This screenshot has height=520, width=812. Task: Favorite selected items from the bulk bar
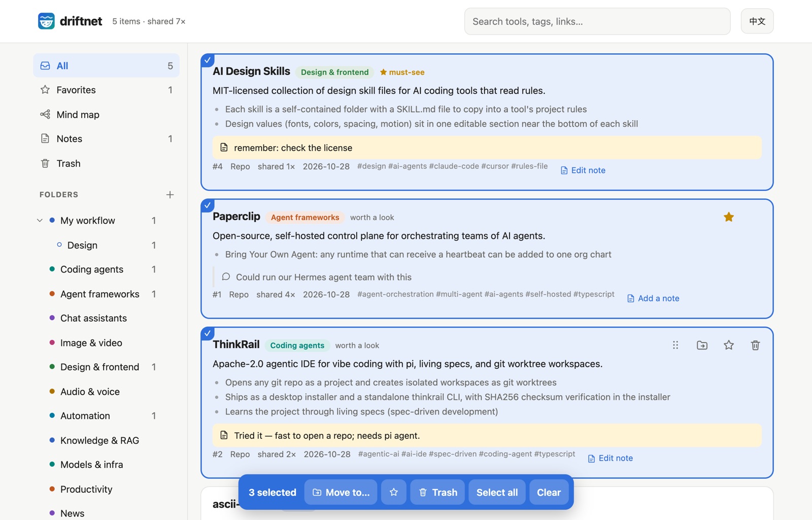pyautogui.click(x=394, y=492)
